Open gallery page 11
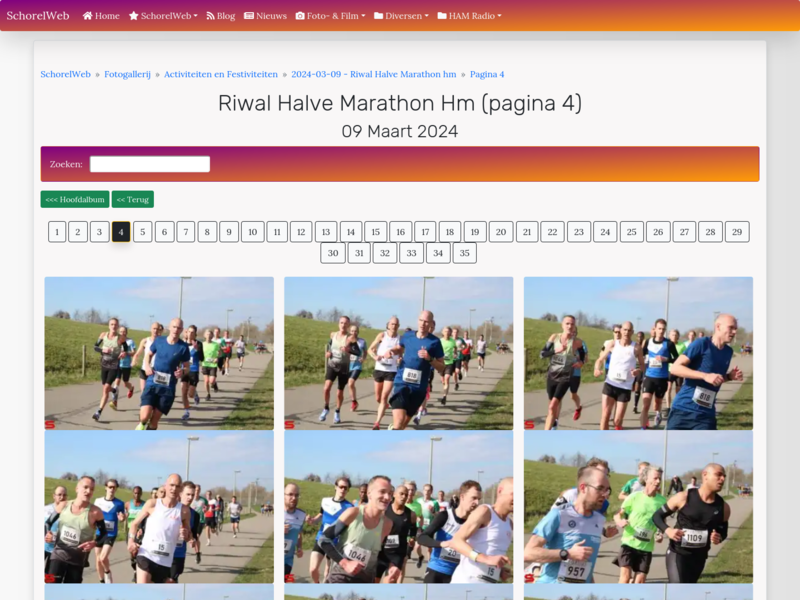This screenshot has width=800, height=600. (277, 232)
